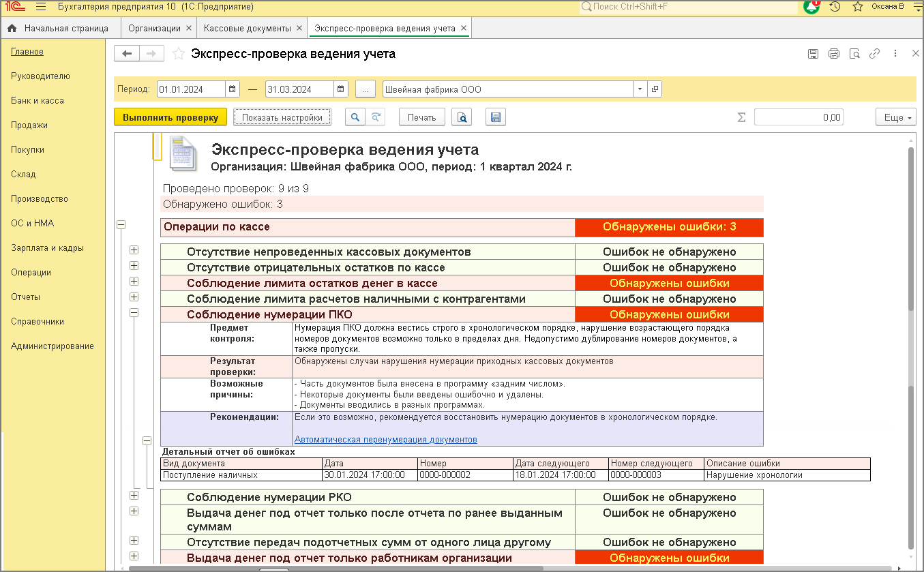Open the Руководителю section
The height and width of the screenshot is (572, 924).
point(40,76)
